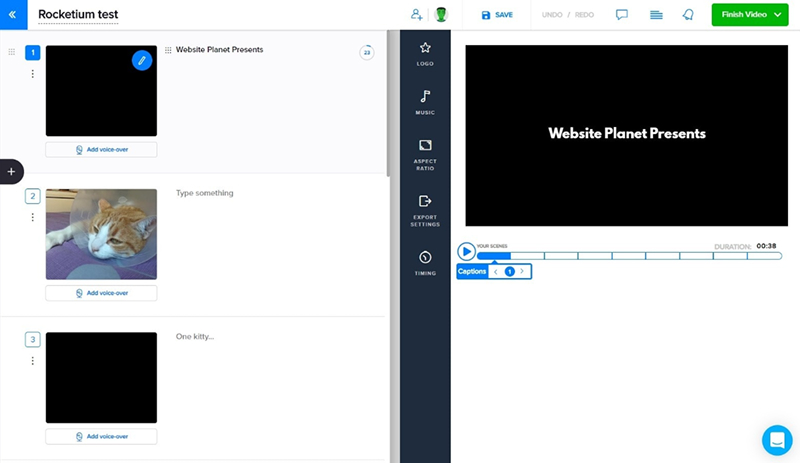Viewport: 800px width, 463px height.
Task: Click the add collaborator icon
Action: [416, 15]
